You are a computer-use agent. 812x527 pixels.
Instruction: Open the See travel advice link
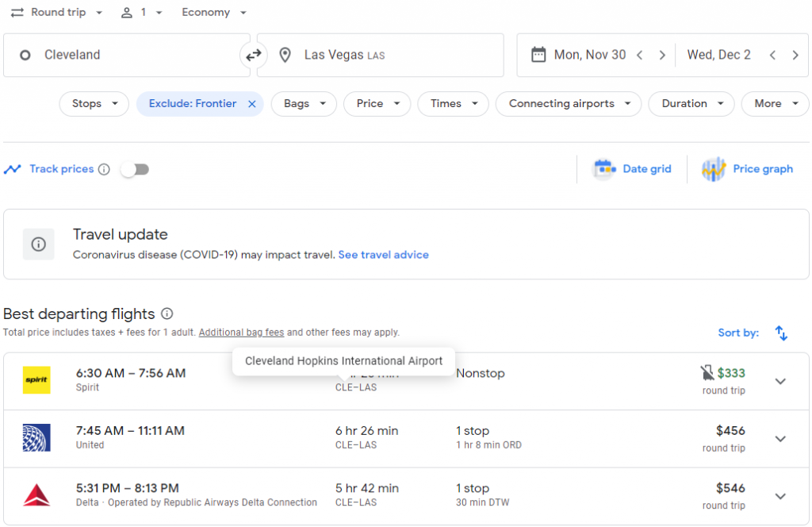[x=383, y=255]
